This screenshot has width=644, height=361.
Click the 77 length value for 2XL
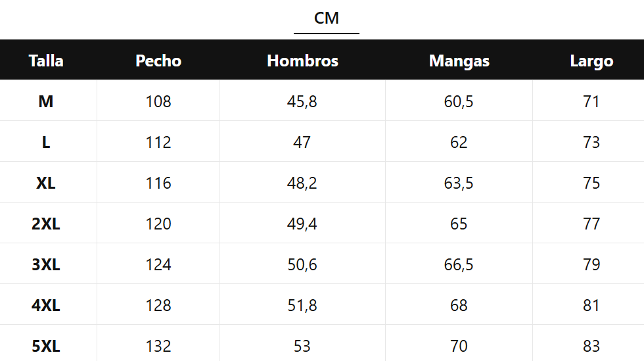pos(591,224)
